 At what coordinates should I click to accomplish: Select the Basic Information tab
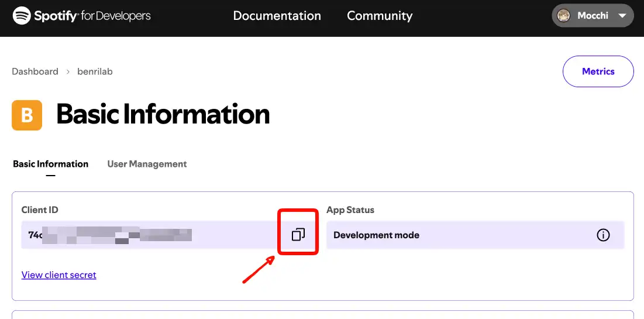pyautogui.click(x=50, y=164)
